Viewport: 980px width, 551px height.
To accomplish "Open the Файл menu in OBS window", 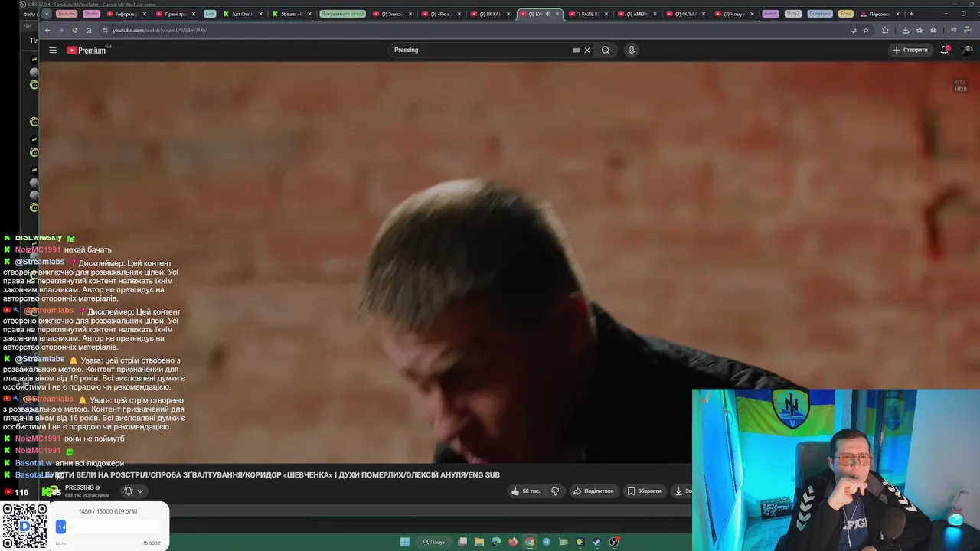I will coord(29,15).
